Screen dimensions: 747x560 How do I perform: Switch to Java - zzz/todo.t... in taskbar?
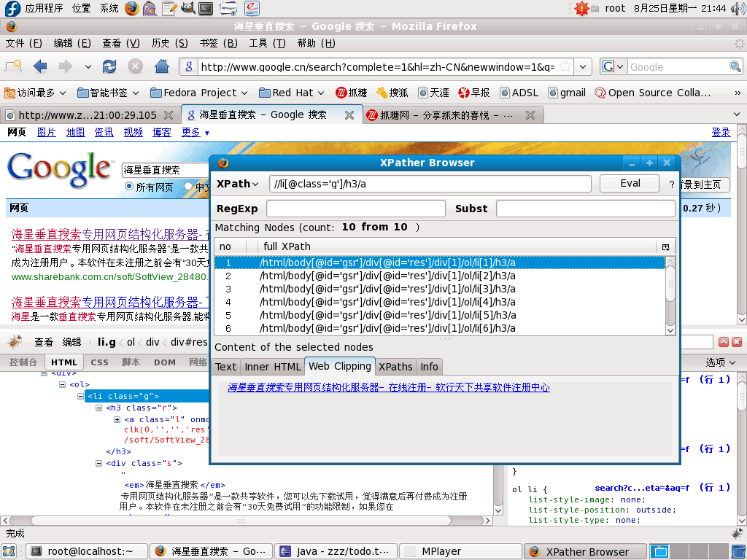(x=336, y=551)
